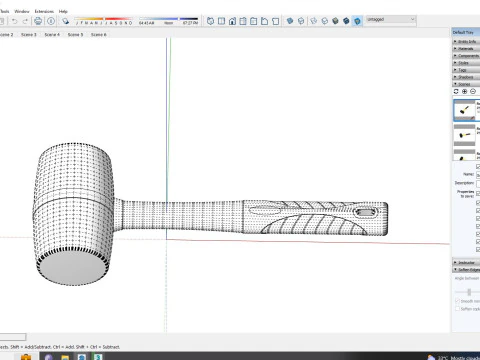Image resolution: width=480 pixels, height=360 pixels.
Task: Expand the Tags panel
Action: 466,70
